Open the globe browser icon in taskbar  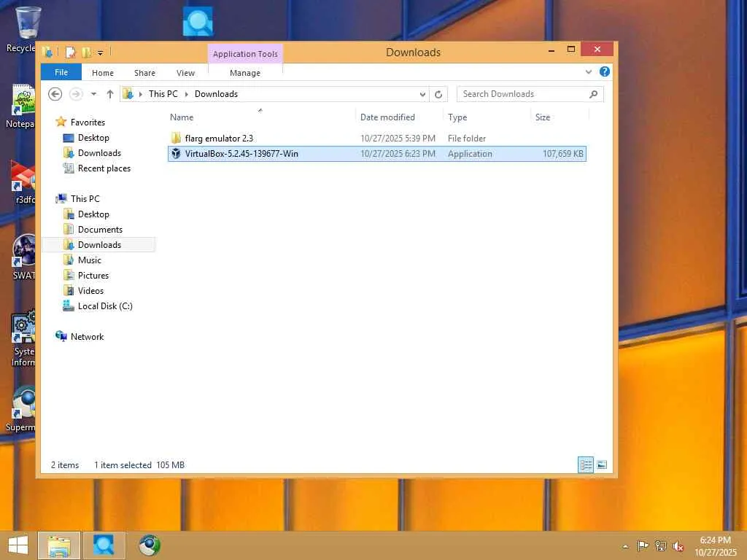[x=150, y=545]
